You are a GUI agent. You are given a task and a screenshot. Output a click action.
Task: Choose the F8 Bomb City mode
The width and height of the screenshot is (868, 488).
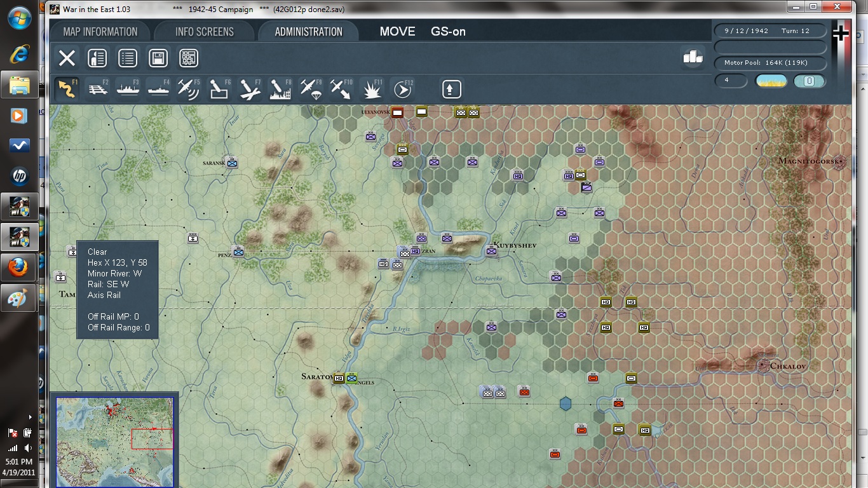pos(280,89)
